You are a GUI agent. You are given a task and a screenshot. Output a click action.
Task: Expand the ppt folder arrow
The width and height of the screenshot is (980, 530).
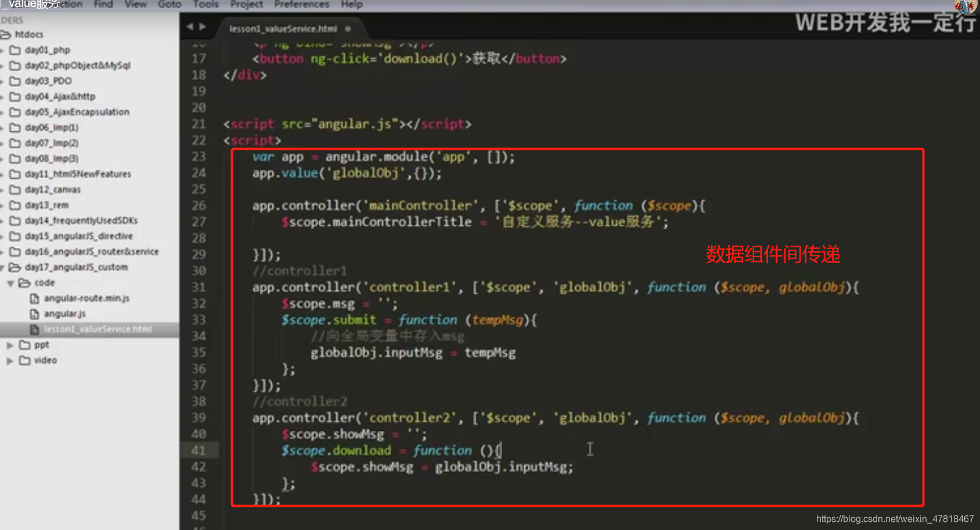pos(10,345)
